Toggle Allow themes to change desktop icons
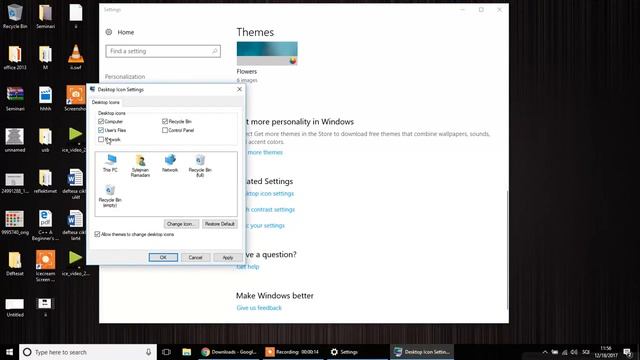Viewport: 640px width, 360px height. (97, 234)
